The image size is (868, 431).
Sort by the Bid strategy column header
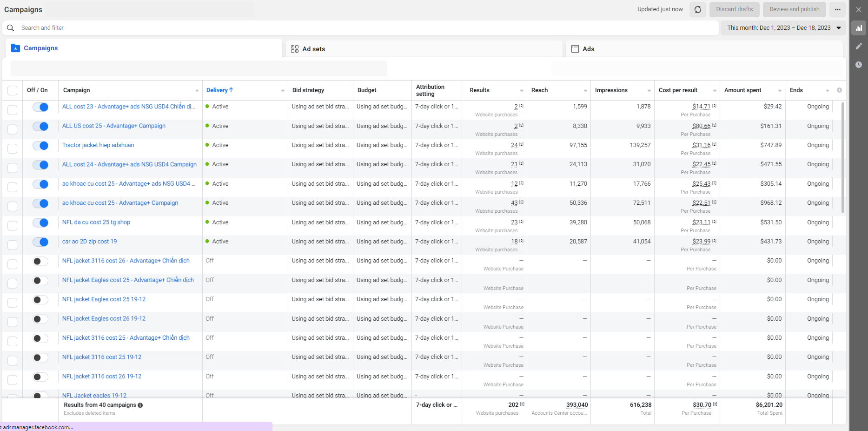pyautogui.click(x=308, y=90)
